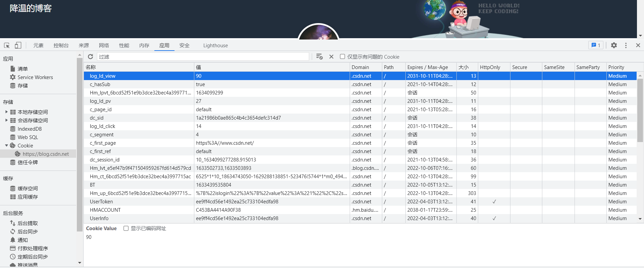Sort cookies by 大小 column header
This screenshot has height=268, width=644.
point(467,67)
